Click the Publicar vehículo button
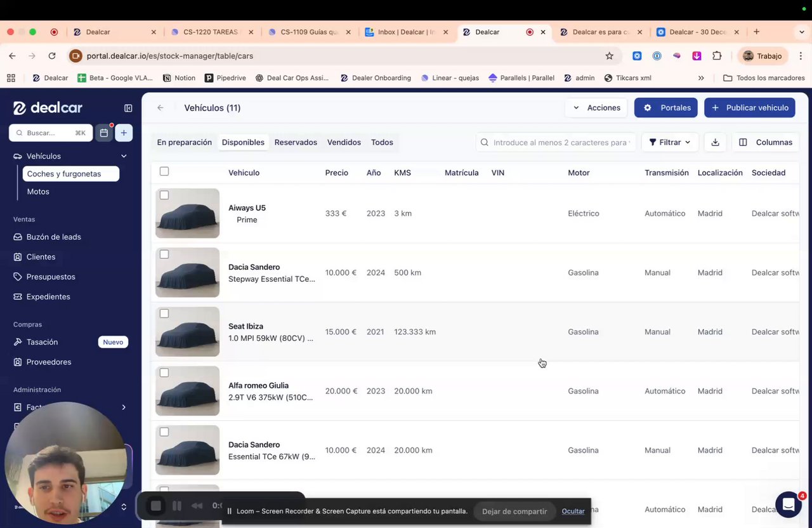 (x=750, y=108)
